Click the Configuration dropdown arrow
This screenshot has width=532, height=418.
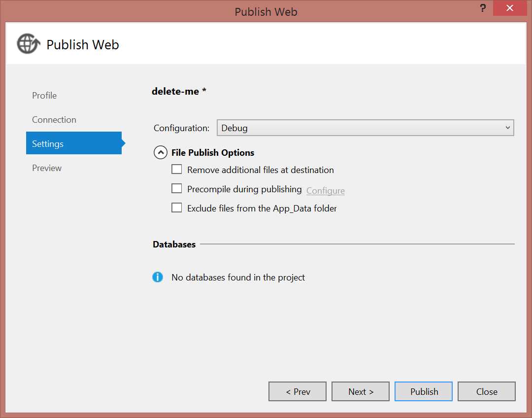click(x=508, y=128)
